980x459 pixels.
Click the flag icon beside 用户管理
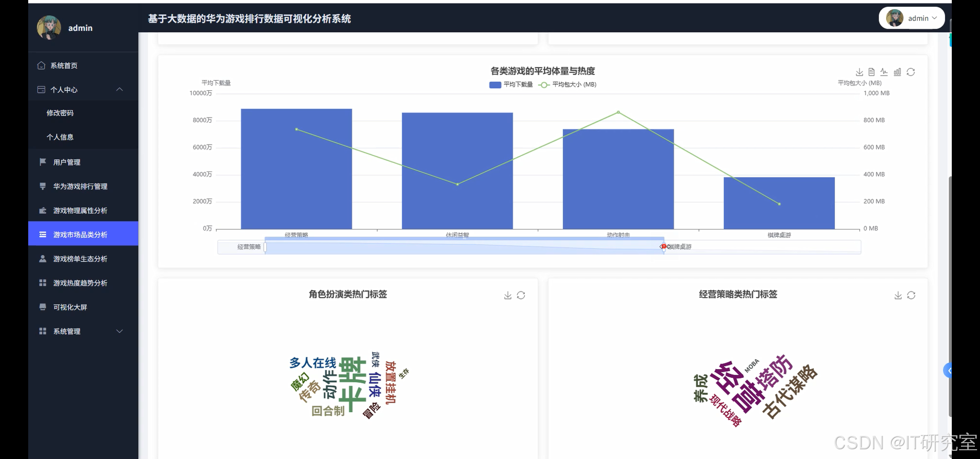point(43,162)
